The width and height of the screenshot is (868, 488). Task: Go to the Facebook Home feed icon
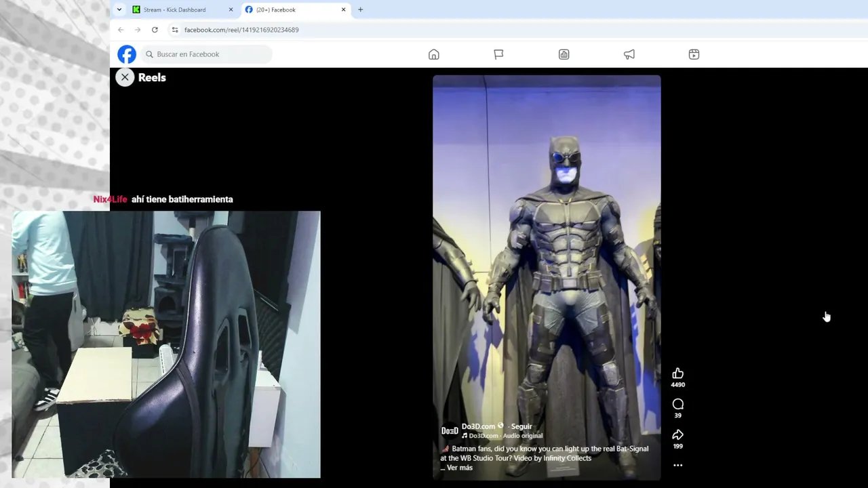pos(434,54)
